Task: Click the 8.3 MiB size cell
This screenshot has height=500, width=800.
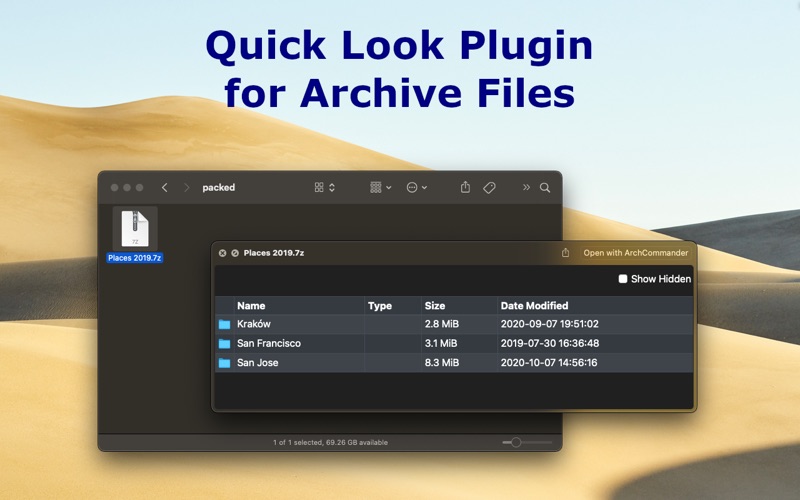Action: (x=442, y=363)
